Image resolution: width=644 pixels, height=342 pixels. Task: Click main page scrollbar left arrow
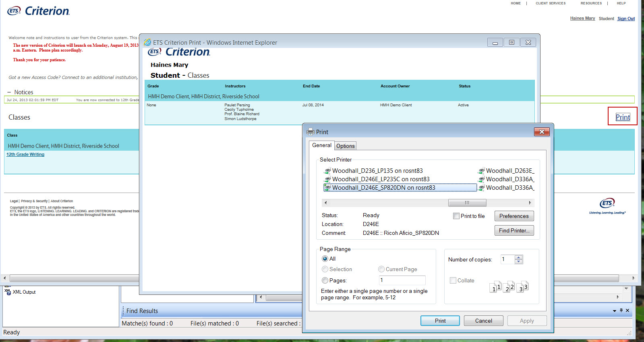click(4, 278)
